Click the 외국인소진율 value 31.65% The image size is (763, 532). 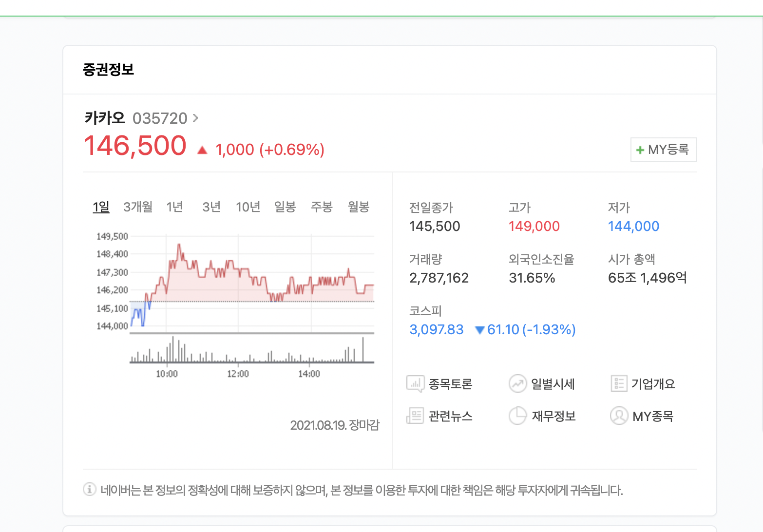click(x=532, y=278)
